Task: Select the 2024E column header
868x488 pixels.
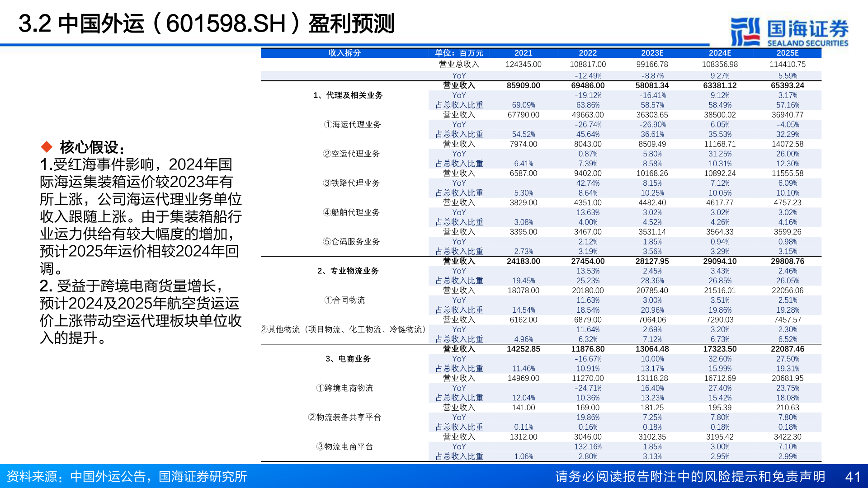Action: [x=720, y=53]
